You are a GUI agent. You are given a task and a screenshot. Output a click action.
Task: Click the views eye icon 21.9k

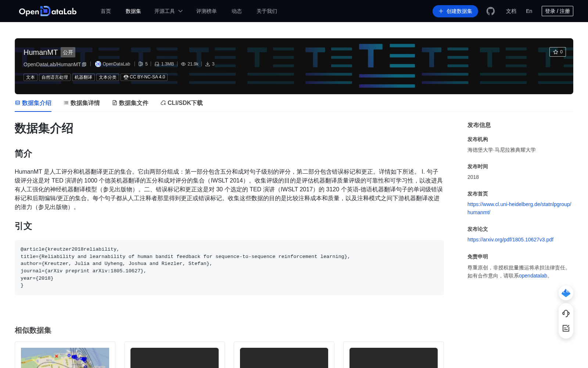[x=183, y=64]
